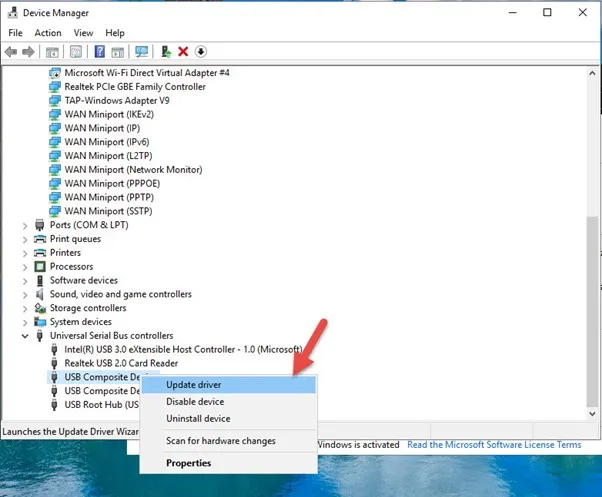Open the File menu
The height and width of the screenshot is (497, 602).
[15, 33]
